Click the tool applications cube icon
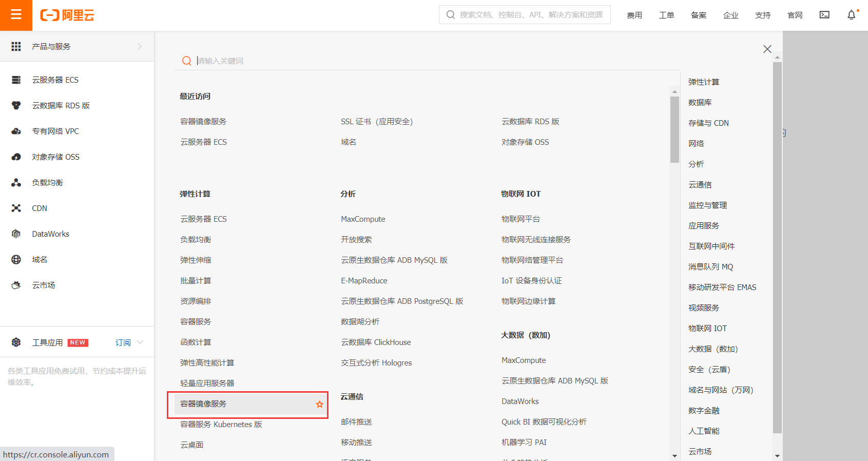 [16, 342]
